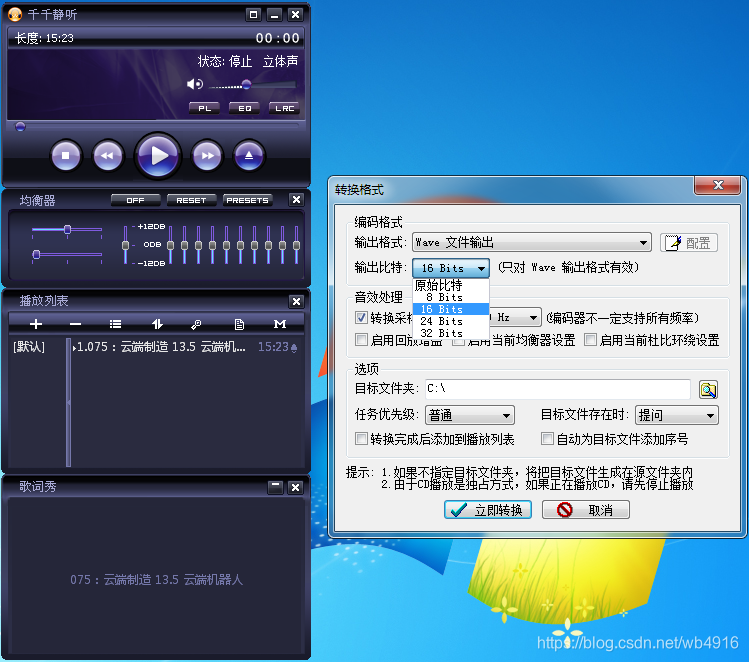The height and width of the screenshot is (662, 749).
Task: Choose 8 Bits from bit depth list
Action: tap(451, 297)
